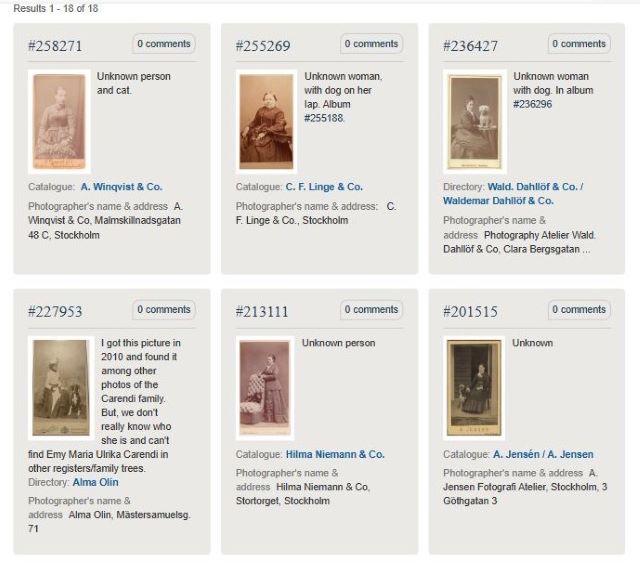The width and height of the screenshot is (640, 563).
Task: Open the 0 comments button on #227953
Action: pos(164,309)
